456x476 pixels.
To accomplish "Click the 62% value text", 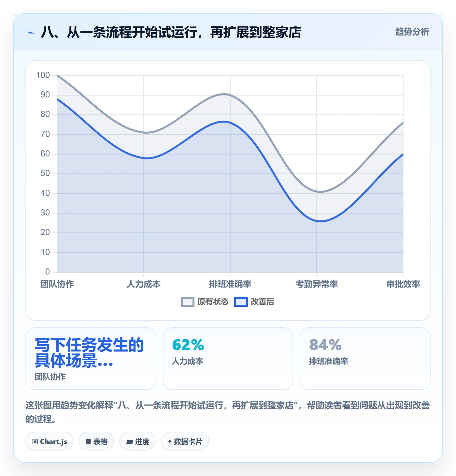I will point(188,345).
